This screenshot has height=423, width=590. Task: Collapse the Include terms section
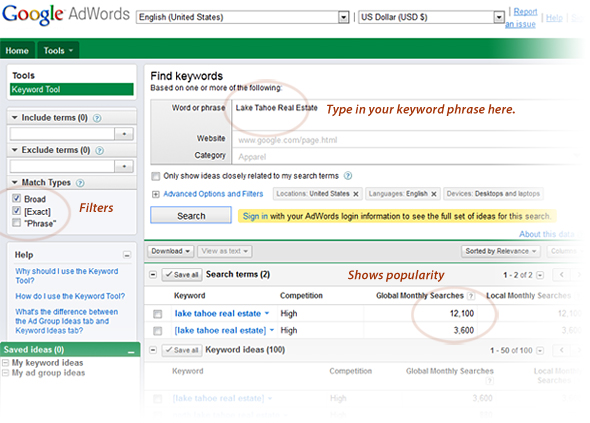[x=15, y=118]
